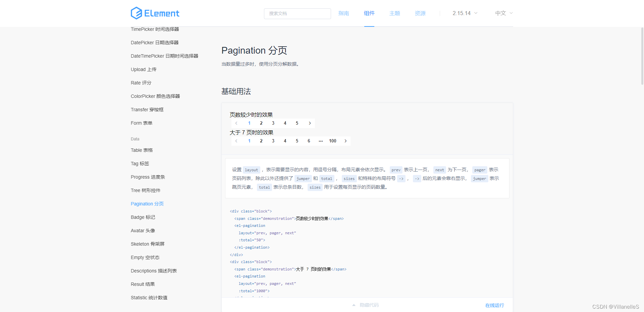Click the 大于 7 页时的效果 label
The image size is (644, 312).
[x=252, y=132]
